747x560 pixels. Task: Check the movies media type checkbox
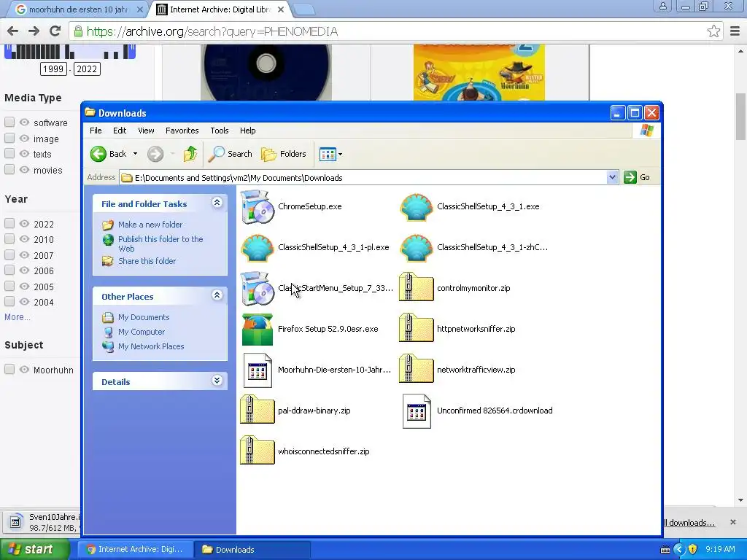9,169
